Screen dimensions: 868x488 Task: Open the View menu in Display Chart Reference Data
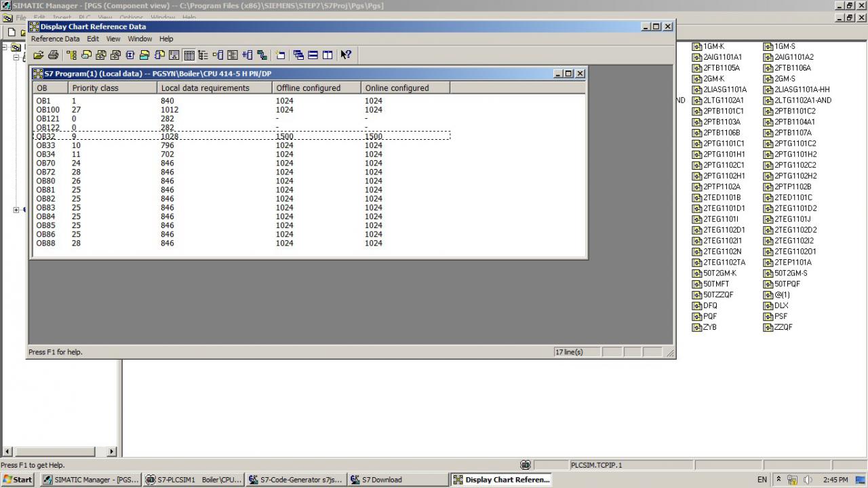pyautogui.click(x=113, y=39)
